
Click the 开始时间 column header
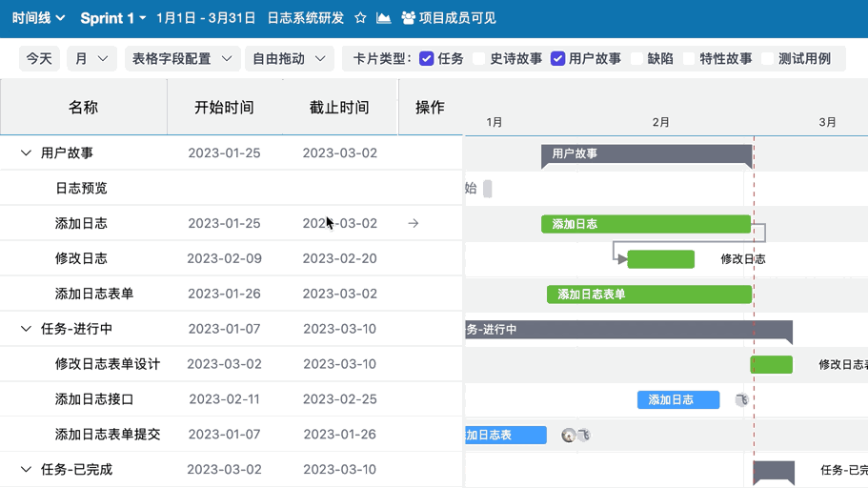click(224, 108)
